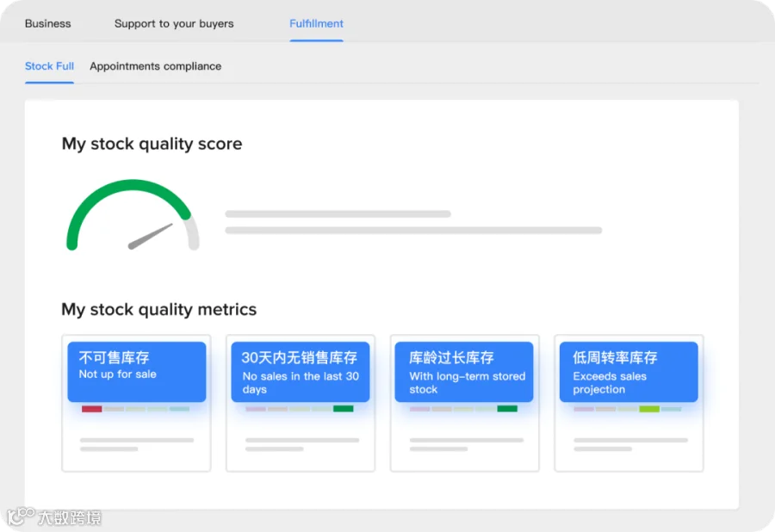Click placeholder text below Not up for sale card

click(137, 444)
